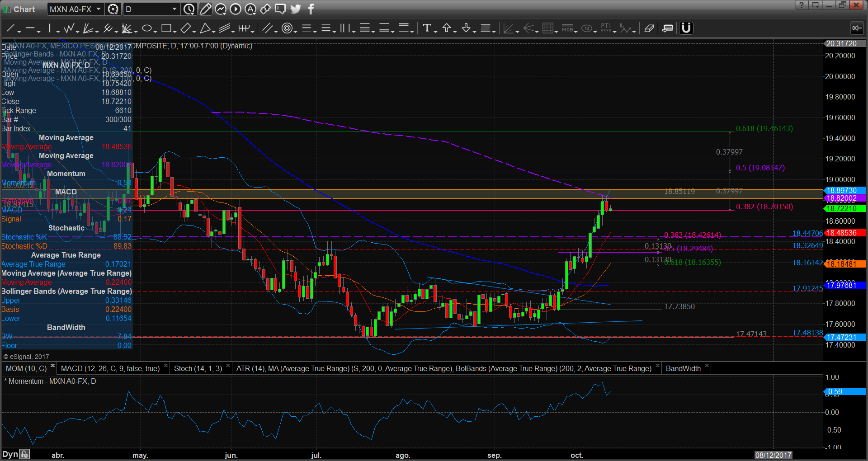Switch to the Stoch (14, 1, 3) tab

tap(198, 368)
